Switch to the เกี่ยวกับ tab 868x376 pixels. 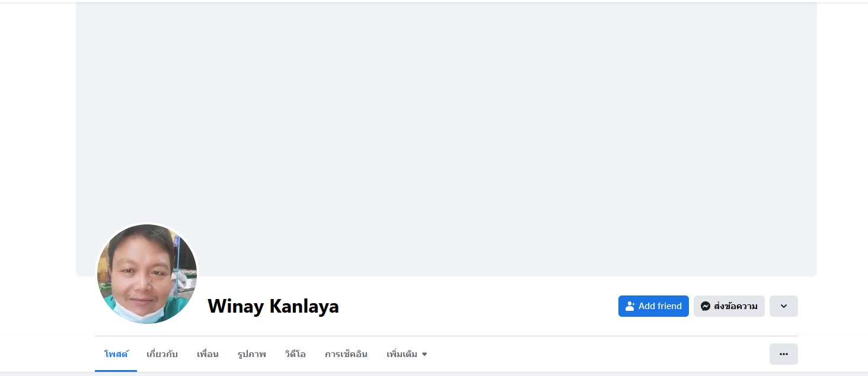pyautogui.click(x=162, y=354)
